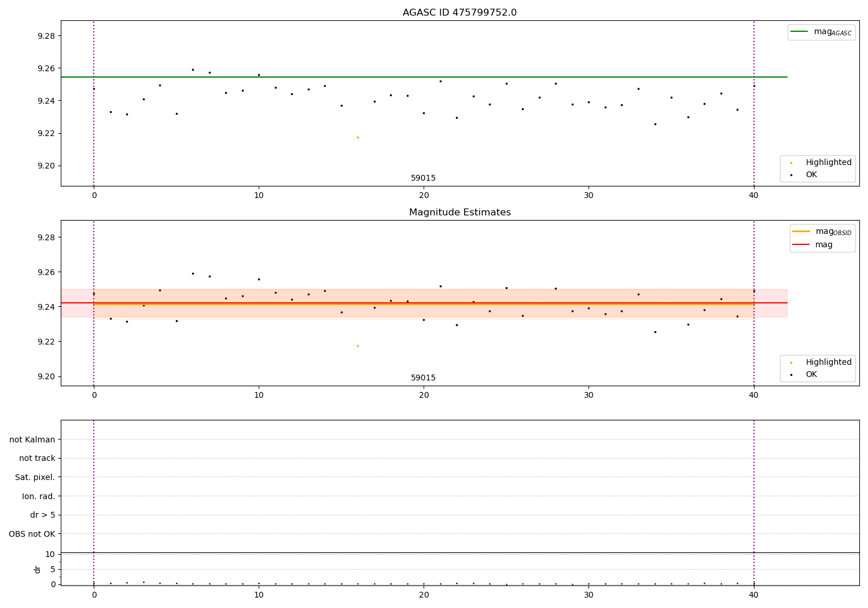
Task: Click the 10 tick on the dr axis
Action: [50, 555]
